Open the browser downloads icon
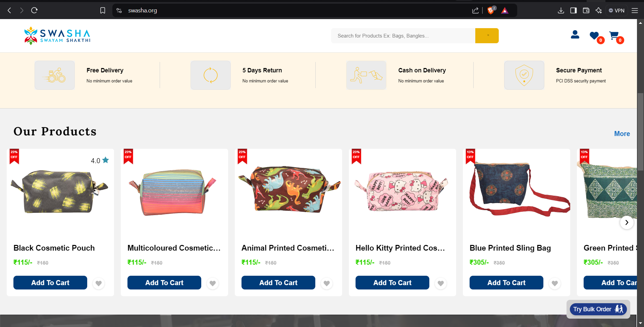 click(x=561, y=10)
